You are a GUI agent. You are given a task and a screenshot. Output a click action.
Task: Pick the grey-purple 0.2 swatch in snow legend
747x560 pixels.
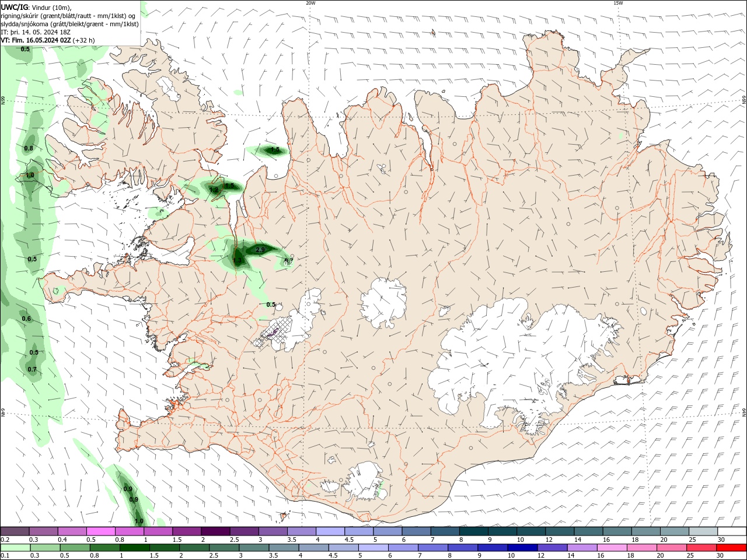[x=15, y=531]
